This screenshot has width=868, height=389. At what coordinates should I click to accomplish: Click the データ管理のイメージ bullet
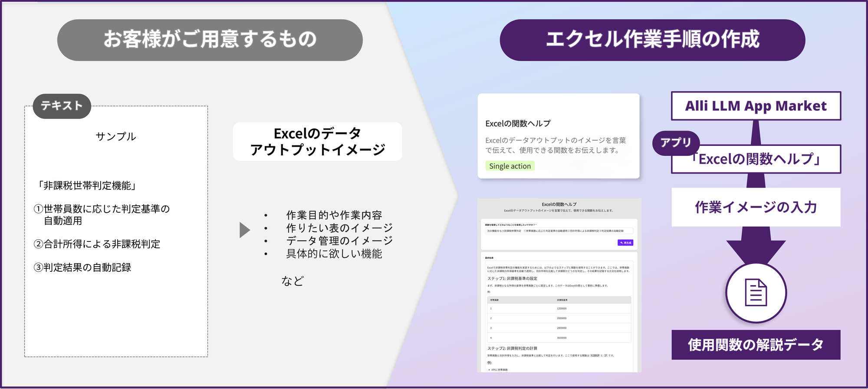tap(339, 241)
